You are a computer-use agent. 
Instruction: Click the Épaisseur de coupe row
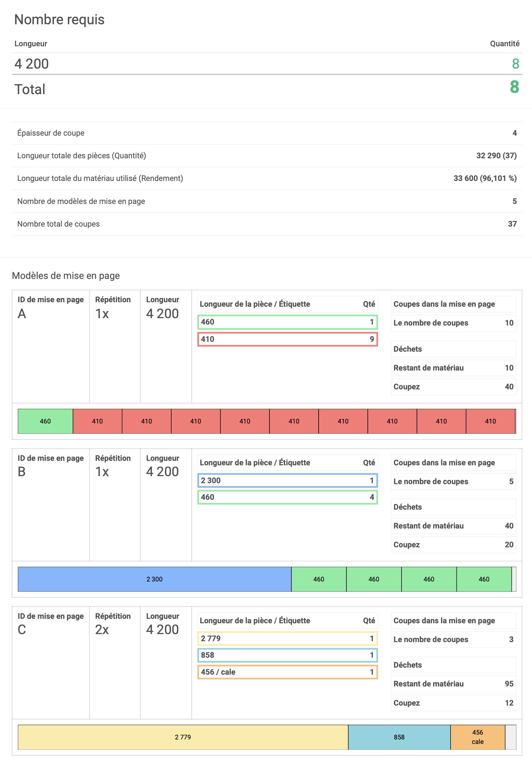click(267, 133)
